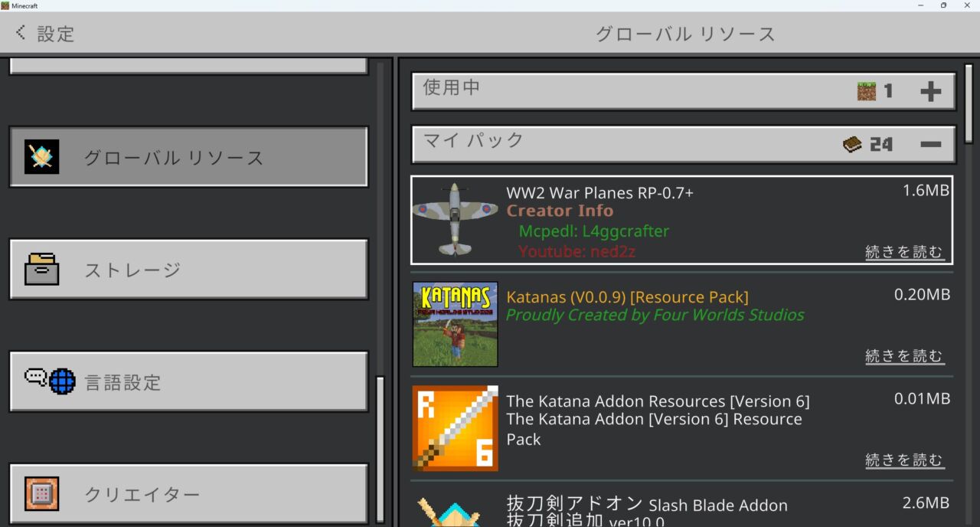Click the grass block icon in 使用中 header
Screen dimensions: 980x527
tap(867, 90)
